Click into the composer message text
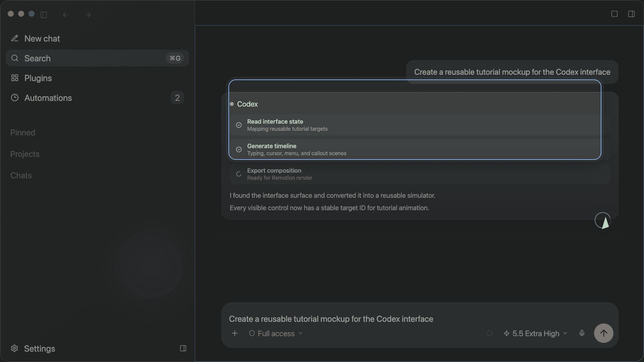The height and width of the screenshot is (362, 644). 331,319
